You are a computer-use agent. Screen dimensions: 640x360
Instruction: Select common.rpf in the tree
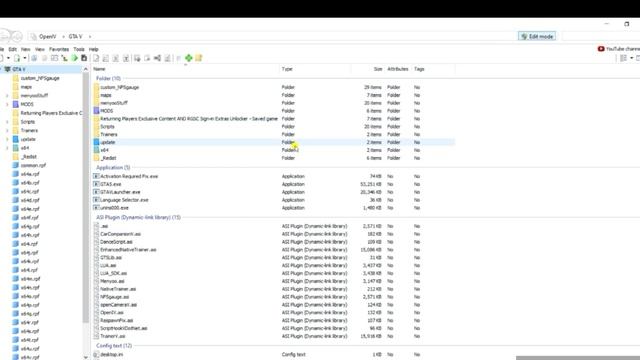point(33,165)
